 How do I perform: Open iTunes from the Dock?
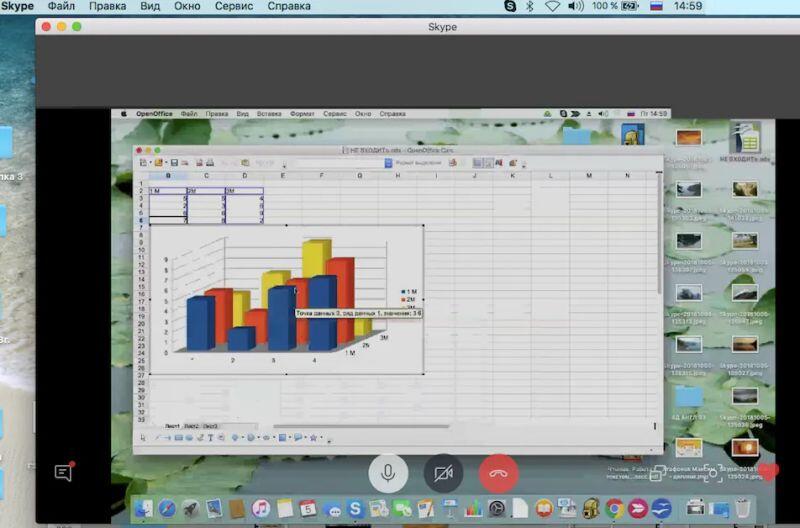point(261,510)
